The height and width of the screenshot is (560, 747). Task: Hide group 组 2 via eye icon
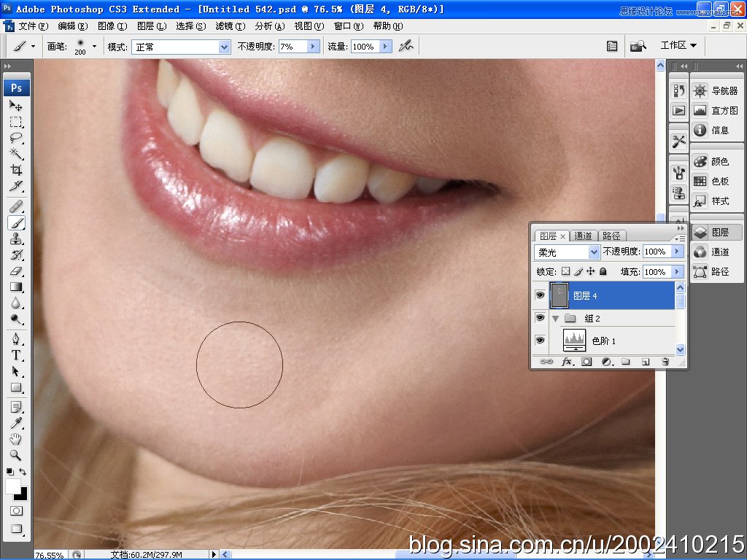[540, 318]
